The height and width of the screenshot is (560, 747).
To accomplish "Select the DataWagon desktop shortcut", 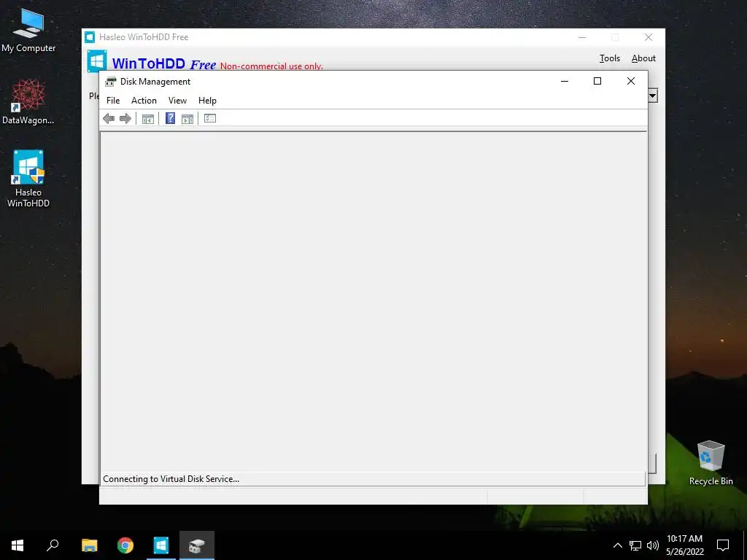I will tap(28, 102).
